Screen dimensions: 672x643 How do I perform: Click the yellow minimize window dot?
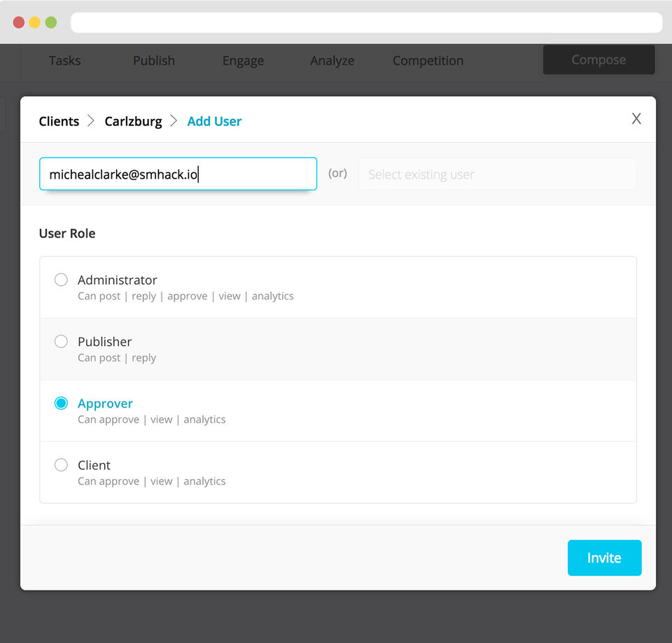[x=35, y=22]
